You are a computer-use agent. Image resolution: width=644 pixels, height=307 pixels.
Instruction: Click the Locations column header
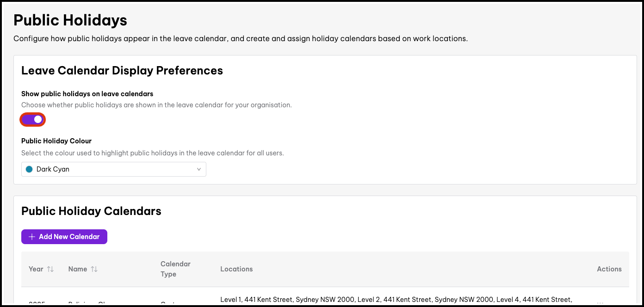(236, 269)
